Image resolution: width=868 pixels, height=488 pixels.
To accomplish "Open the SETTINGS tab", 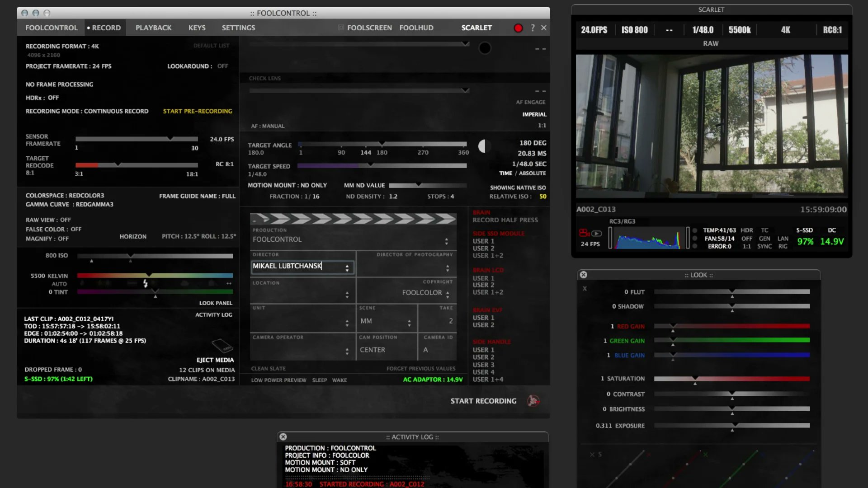I will point(238,28).
